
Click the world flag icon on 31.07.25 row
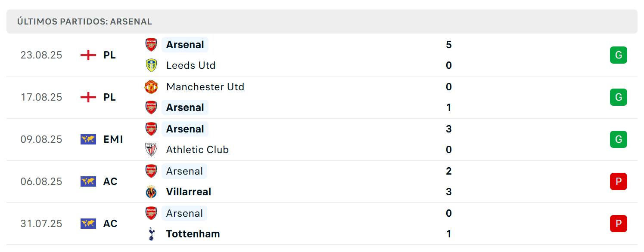[x=88, y=224]
